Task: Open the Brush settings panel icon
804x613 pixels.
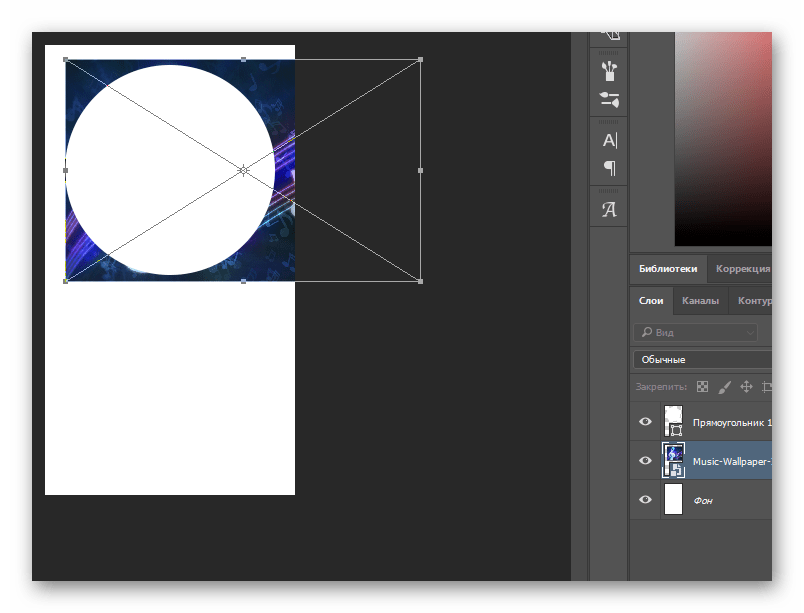Action: 609,99
